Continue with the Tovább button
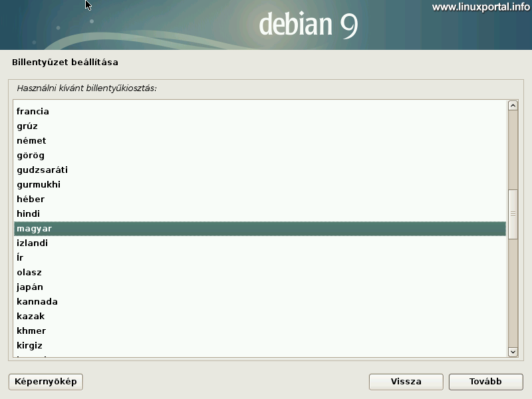The image size is (532, 399). pyautogui.click(x=485, y=382)
